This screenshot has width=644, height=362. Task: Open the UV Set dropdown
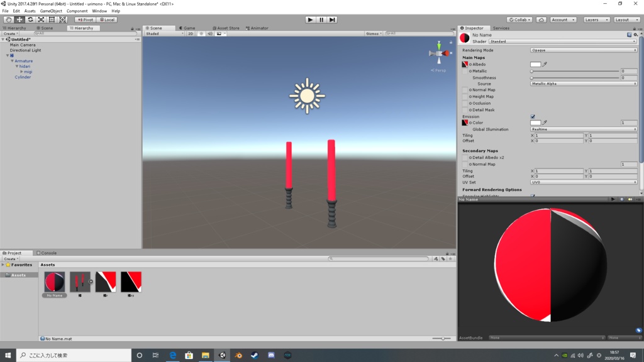pyautogui.click(x=584, y=182)
